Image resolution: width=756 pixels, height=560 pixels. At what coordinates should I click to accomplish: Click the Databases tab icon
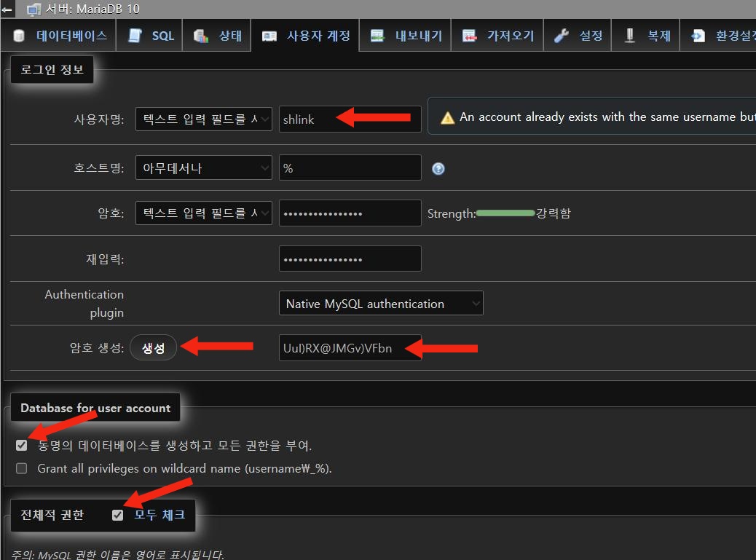(19, 36)
